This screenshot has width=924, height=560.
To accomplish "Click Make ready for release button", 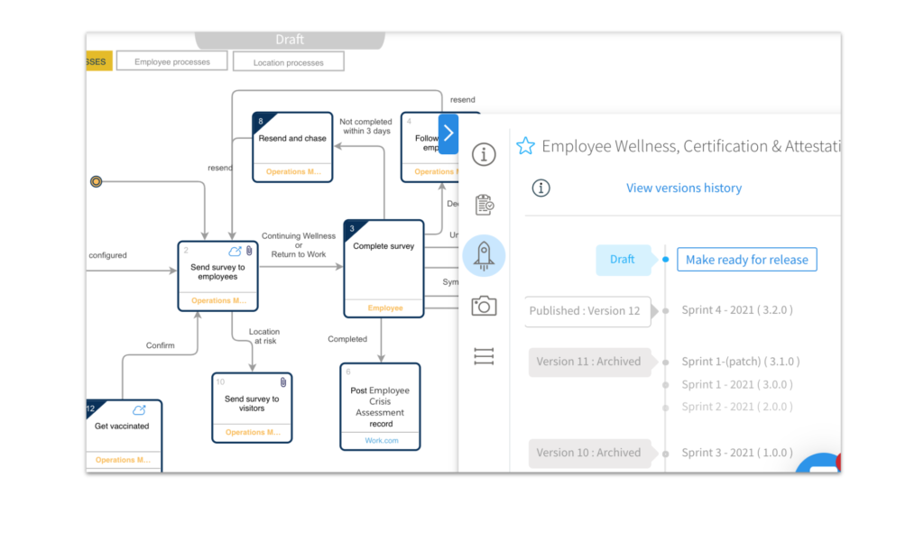I will [746, 260].
